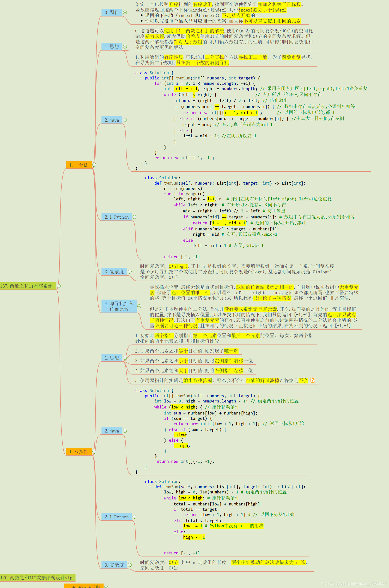Click the Python comment 'Python中没有++ --的用法'
Screen dimensions: 389x588
237,526
